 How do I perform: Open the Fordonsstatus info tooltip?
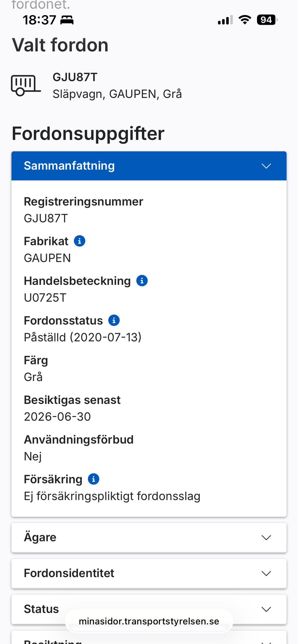(x=114, y=320)
